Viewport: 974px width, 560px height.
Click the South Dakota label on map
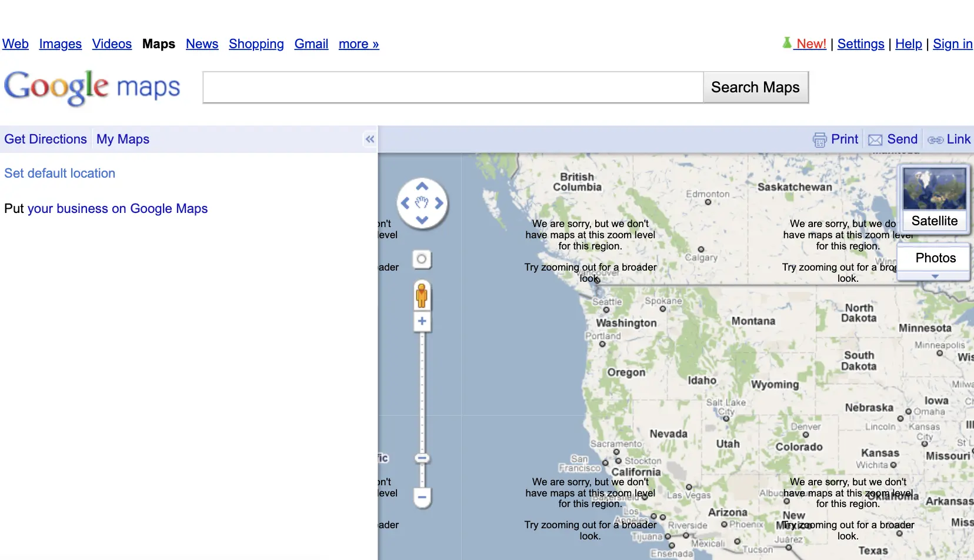859,361
